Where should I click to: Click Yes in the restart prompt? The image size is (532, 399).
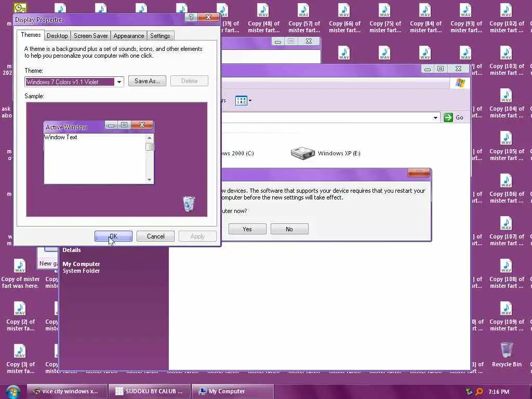pos(247,229)
